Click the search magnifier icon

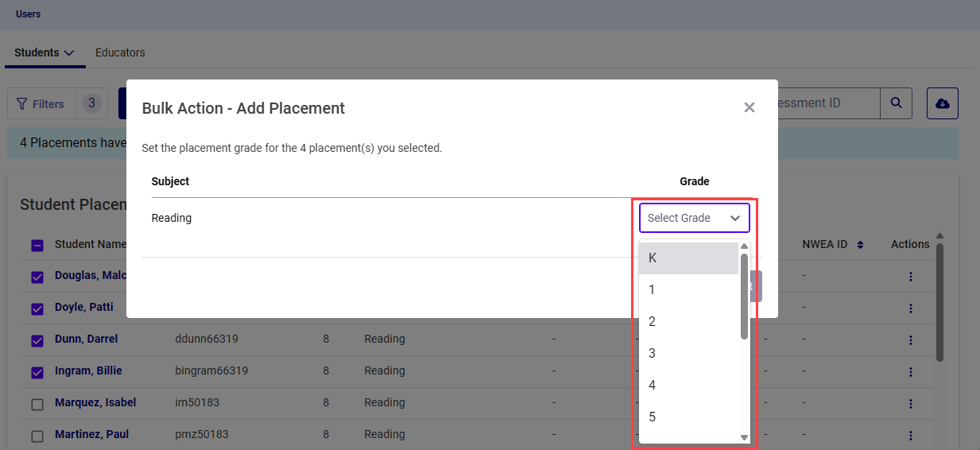[x=896, y=103]
